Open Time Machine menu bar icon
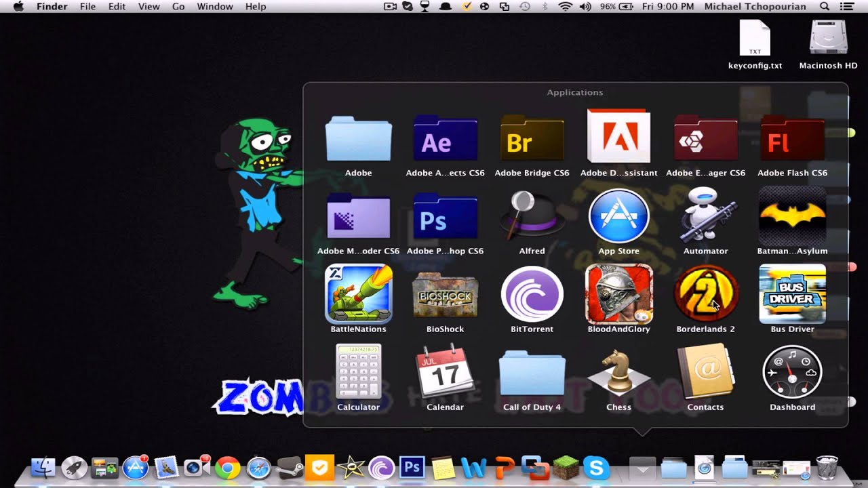 click(525, 7)
